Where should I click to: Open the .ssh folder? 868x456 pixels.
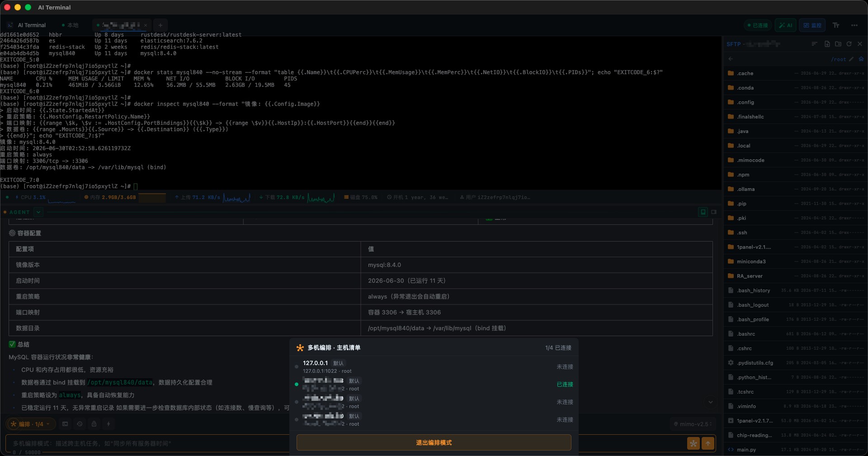(795, 233)
